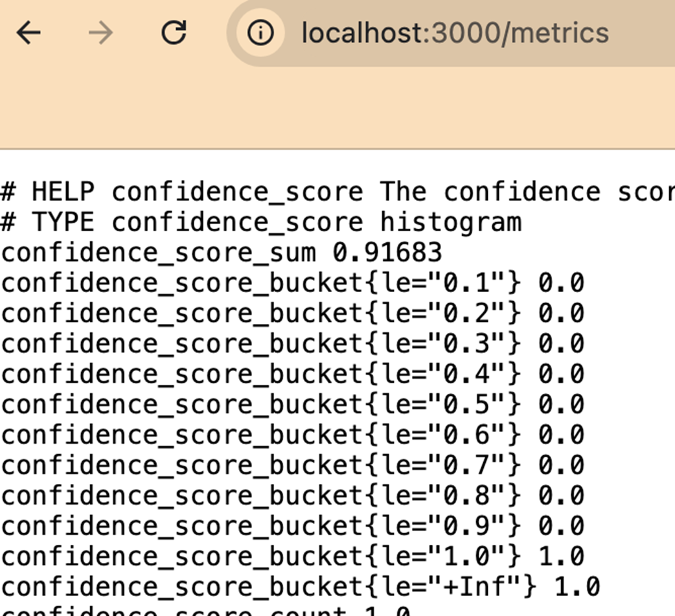Image resolution: width=675 pixels, height=616 pixels.
Task: Click the TYPE confidence_score histogram line
Action: pyautogui.click(x=261, y=223)
